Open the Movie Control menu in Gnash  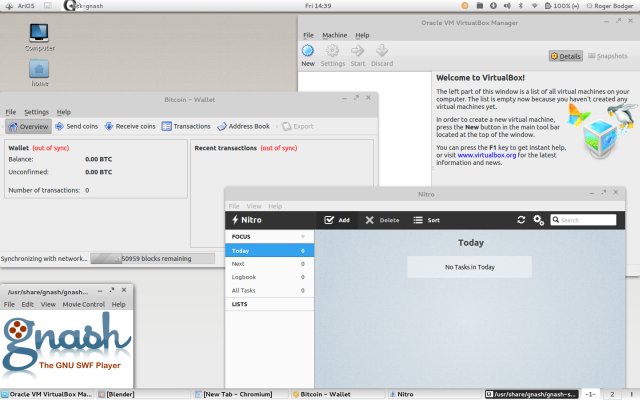pos(84,304)
